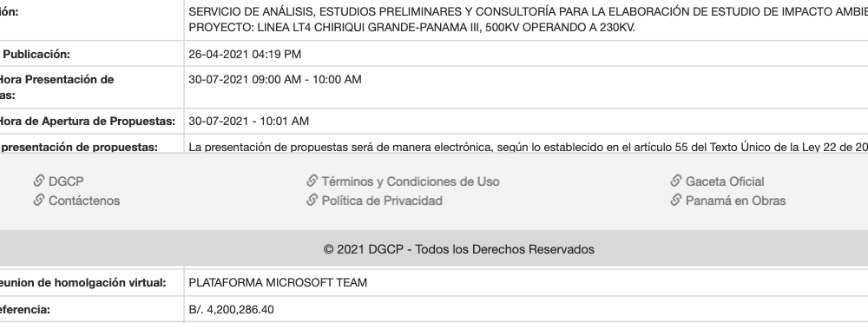Image resolution: width=868 pixels, height=323 pixels.
Task: Click the 30-07-2021 - 10:01 AM opening time
Action: (x=248, y=121)
